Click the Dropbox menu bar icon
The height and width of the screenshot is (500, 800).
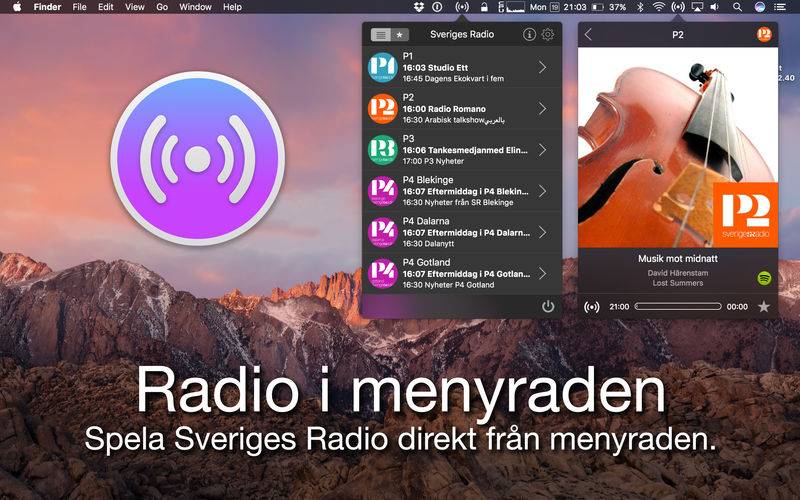point(419,7)
